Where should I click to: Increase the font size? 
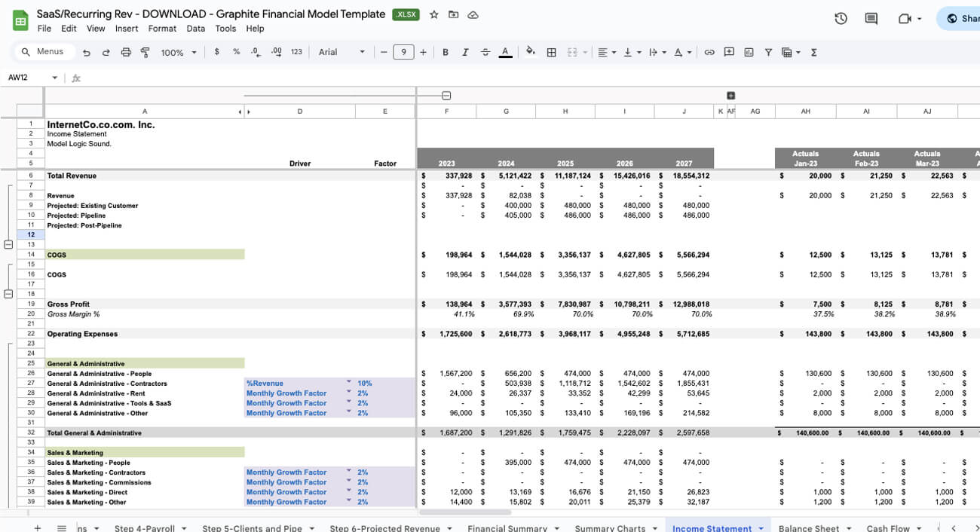tap(423, 52)
